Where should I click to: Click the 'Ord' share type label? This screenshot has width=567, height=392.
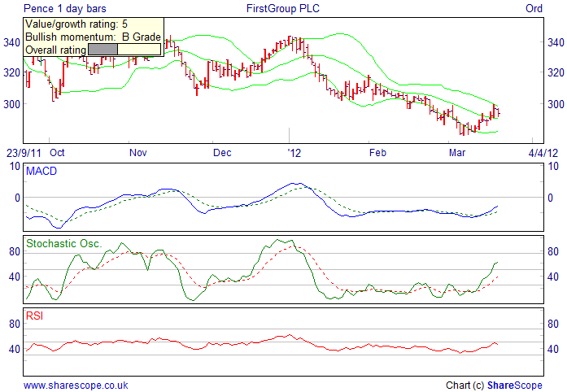pos(534,8)
